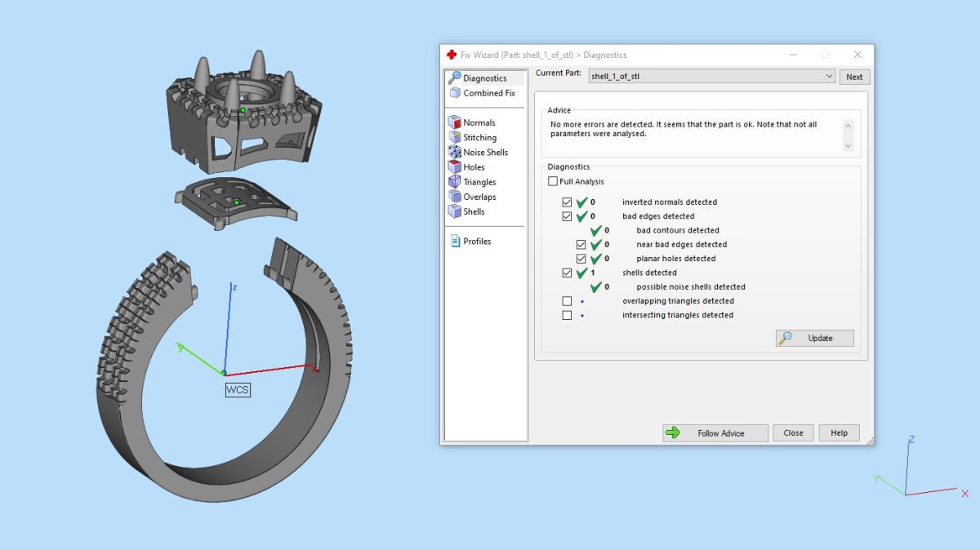Screen dimensions: 980x550
Task: Click the Follow Advice button
Action: 715,433
